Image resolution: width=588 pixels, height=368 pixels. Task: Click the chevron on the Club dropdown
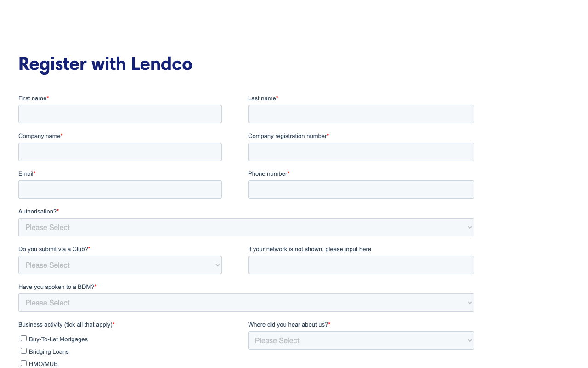(x=217, y=265)
